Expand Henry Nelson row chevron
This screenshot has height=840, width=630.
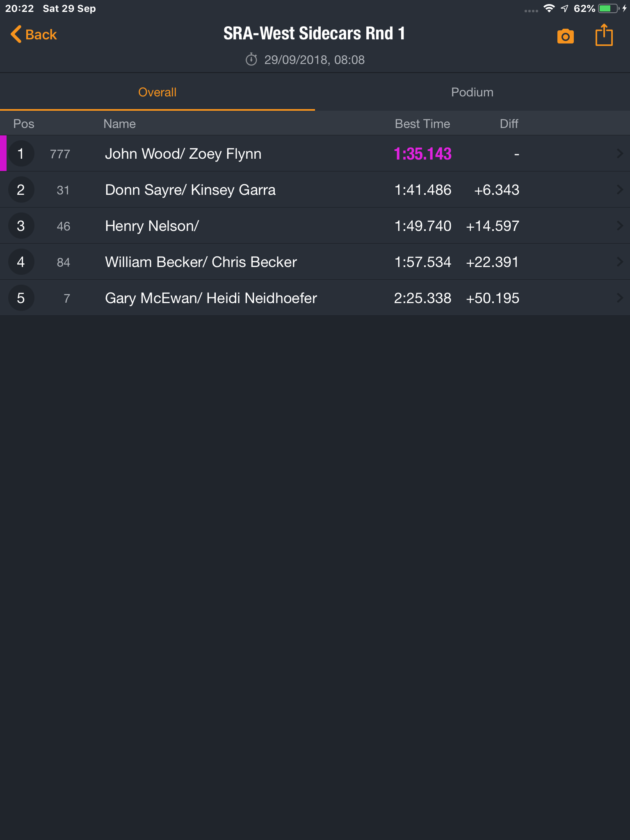(x=620, y=226)
